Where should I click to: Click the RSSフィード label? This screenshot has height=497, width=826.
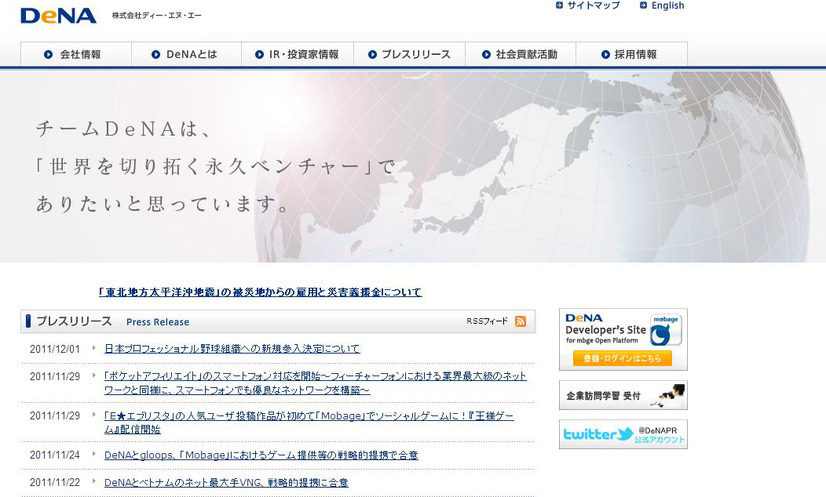[487, 321]
